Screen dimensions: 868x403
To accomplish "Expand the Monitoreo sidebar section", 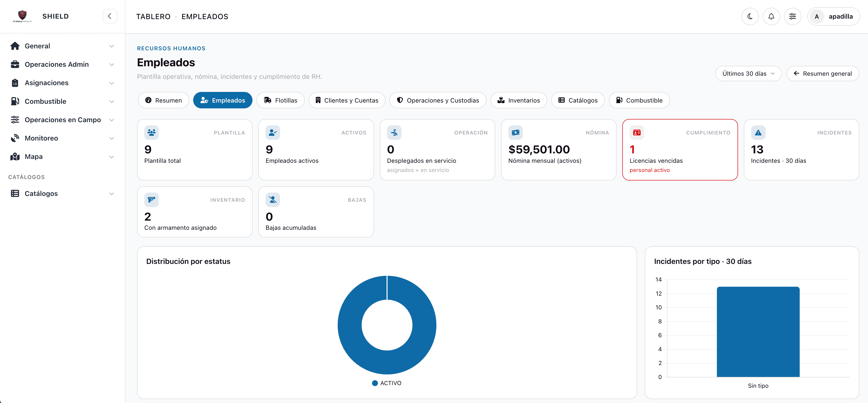I will click(x=62, y=138).
